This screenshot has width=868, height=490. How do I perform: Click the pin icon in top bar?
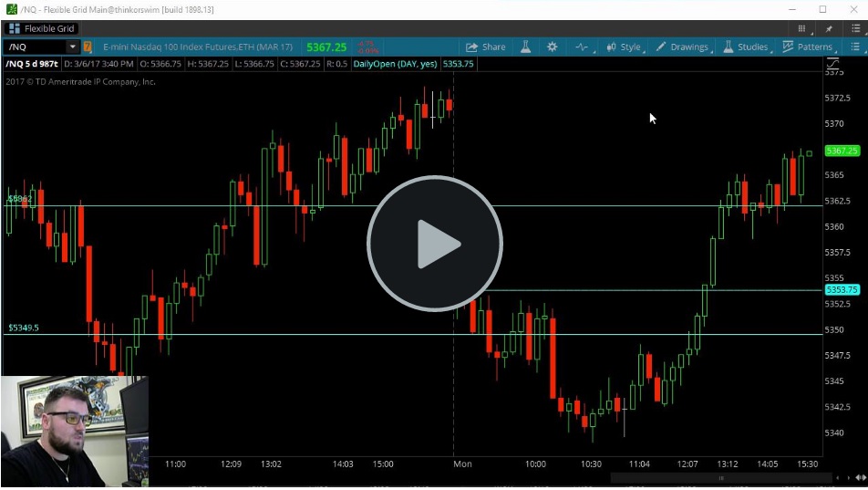pyautogui.click(x=829, y=29)
